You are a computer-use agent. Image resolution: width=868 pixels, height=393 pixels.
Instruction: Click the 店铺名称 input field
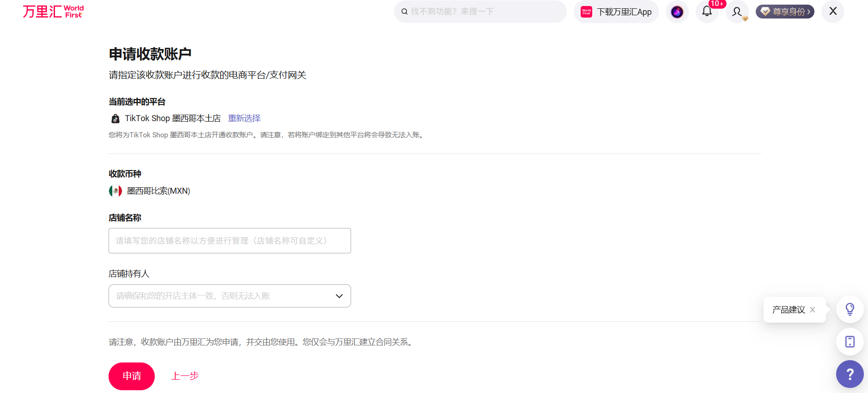pos(230,240)
